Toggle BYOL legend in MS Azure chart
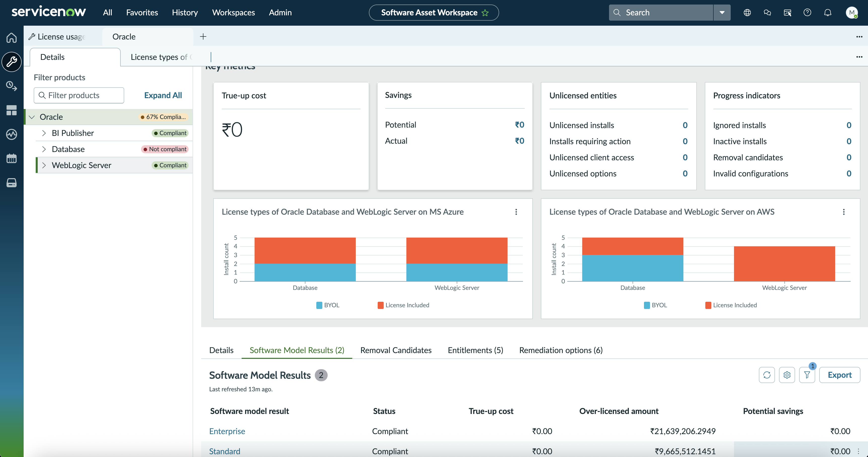Image resolution: width=868 pixels, height=457 pixels. click(x=328, y=305)
